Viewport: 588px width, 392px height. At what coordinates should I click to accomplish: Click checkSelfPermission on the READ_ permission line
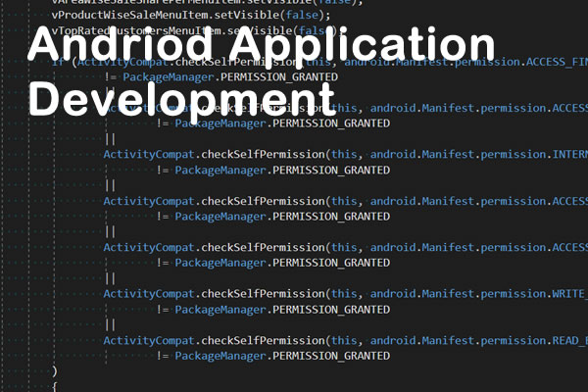(x=264, y=340)
